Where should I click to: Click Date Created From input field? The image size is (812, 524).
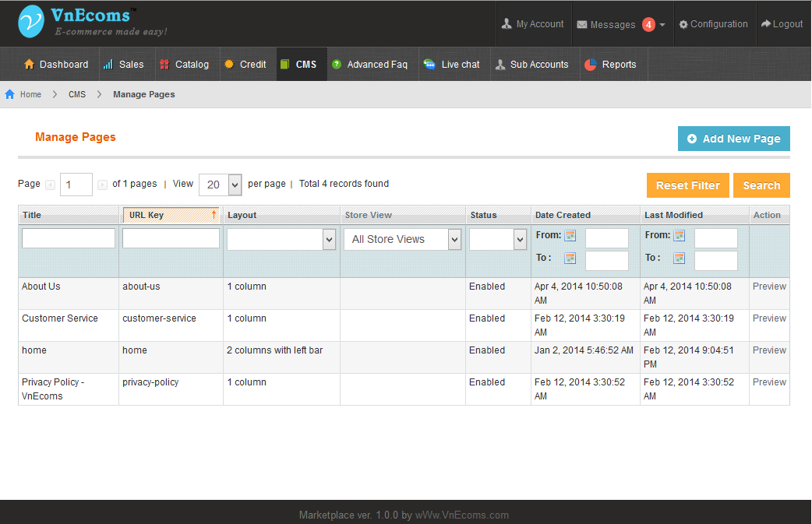[x=607, y=238]
